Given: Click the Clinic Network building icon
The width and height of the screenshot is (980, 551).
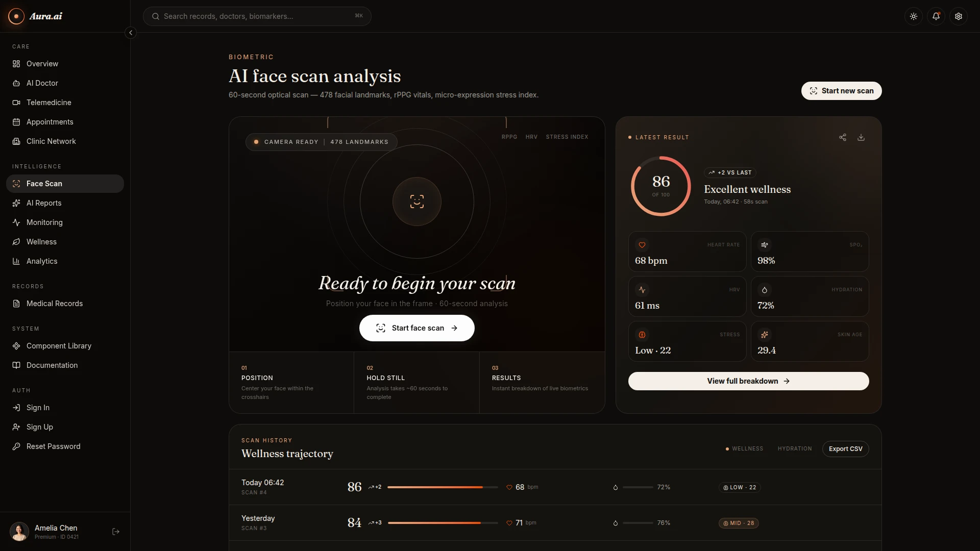Looking at the screenshot, I should 16,141.
